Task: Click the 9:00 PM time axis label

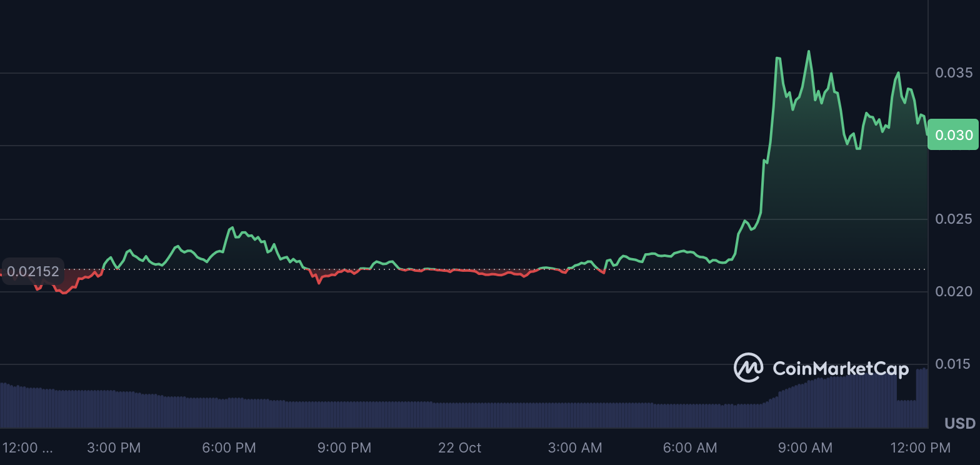Action: 344,447
